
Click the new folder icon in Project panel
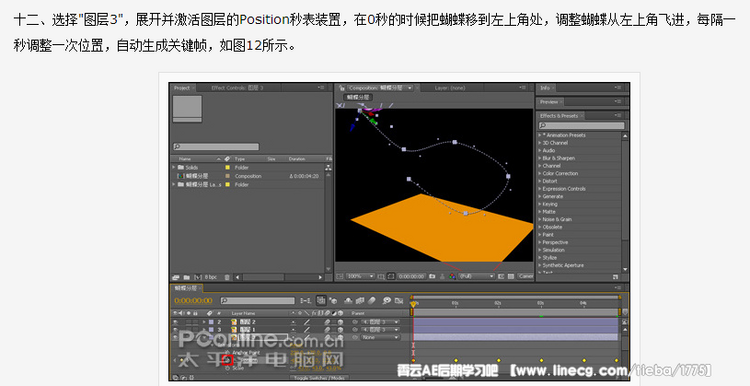point(187,277)
